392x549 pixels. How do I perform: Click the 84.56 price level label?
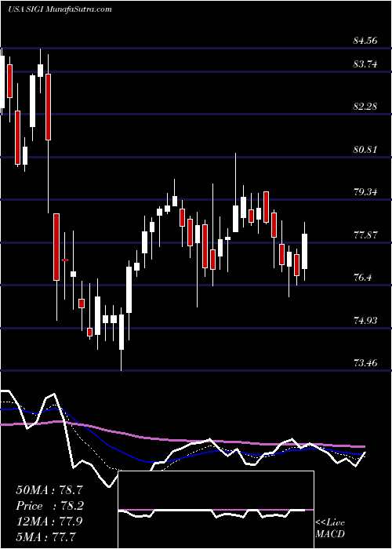pos(365,41)
